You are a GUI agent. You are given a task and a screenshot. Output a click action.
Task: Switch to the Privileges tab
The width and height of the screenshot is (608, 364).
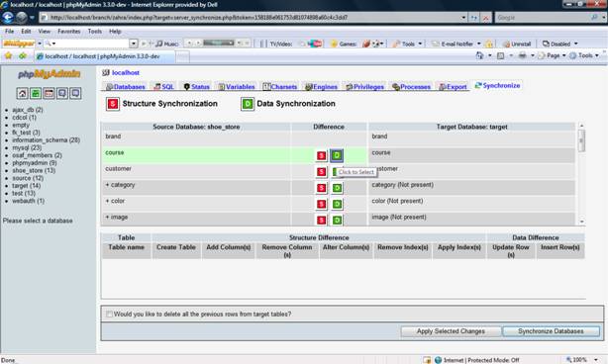pyautogui.click(x=364, y=87)
